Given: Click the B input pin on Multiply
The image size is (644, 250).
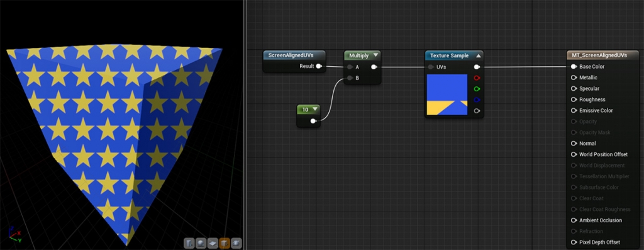Looking at the screenshot, I should 350,77.
